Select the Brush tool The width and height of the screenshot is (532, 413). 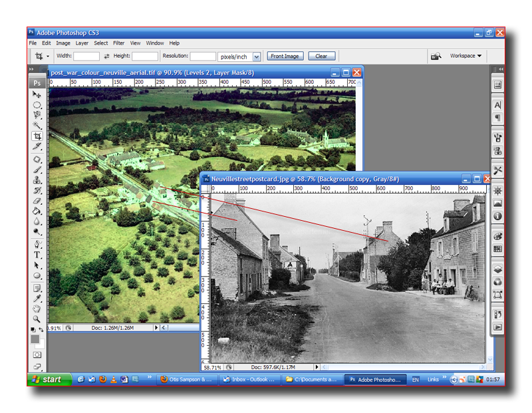[x=37, y=170]
